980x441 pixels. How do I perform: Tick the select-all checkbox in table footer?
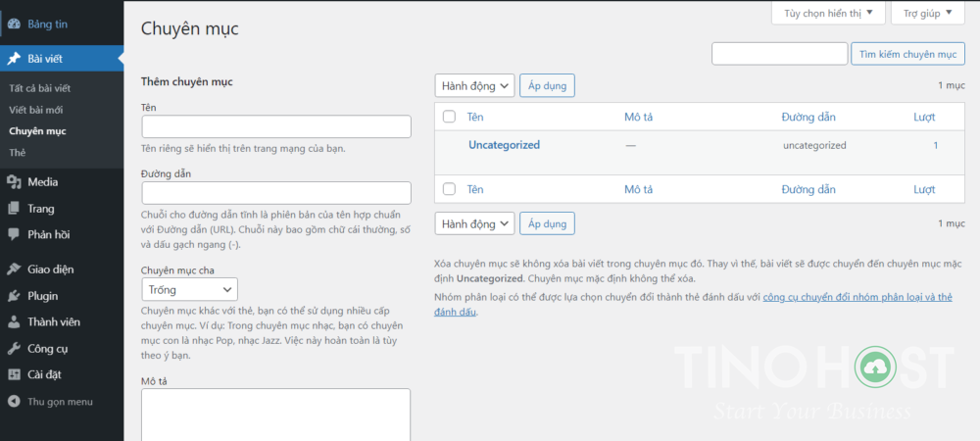[449, 189]
